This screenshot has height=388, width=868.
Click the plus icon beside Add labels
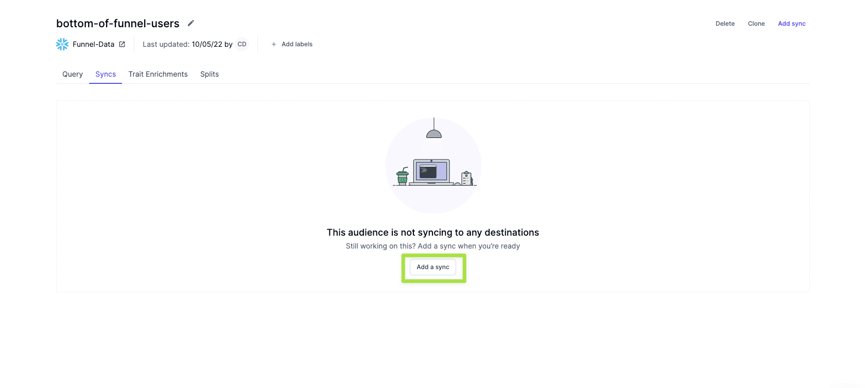274,44
